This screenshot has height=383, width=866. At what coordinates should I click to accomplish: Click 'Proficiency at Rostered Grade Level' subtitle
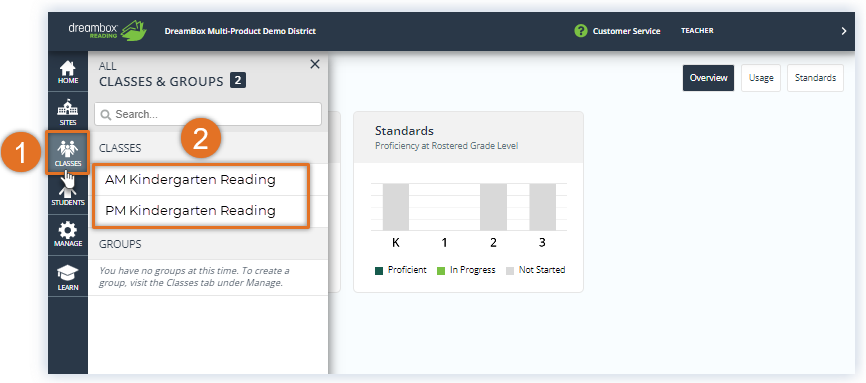tap(446, 146)
